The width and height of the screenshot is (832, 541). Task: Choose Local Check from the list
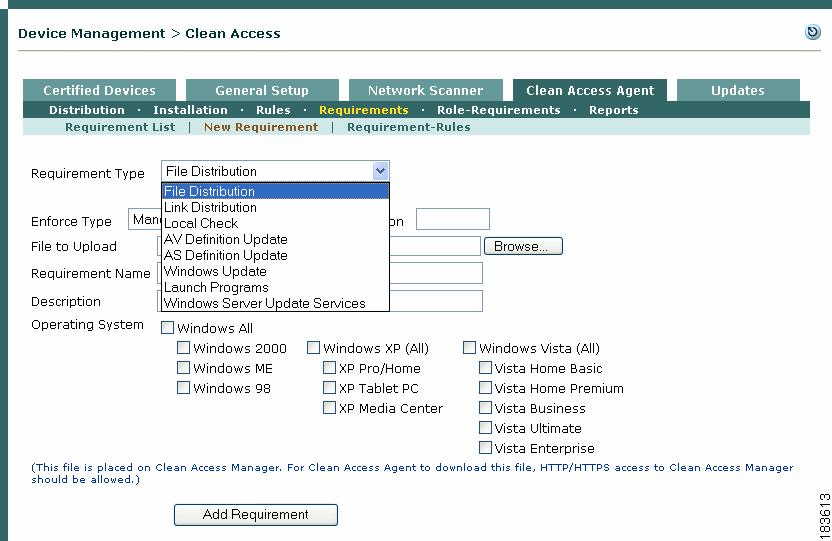tap(275, 223)
